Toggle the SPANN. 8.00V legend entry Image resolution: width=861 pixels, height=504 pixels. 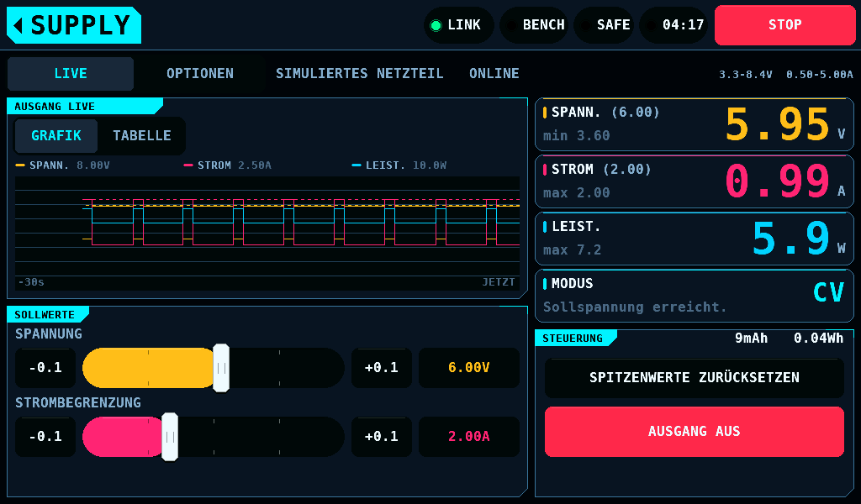coord(62,165)
